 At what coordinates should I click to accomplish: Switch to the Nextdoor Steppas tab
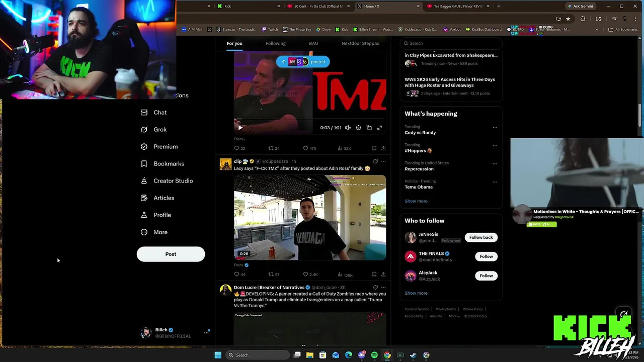pos(360,43)
